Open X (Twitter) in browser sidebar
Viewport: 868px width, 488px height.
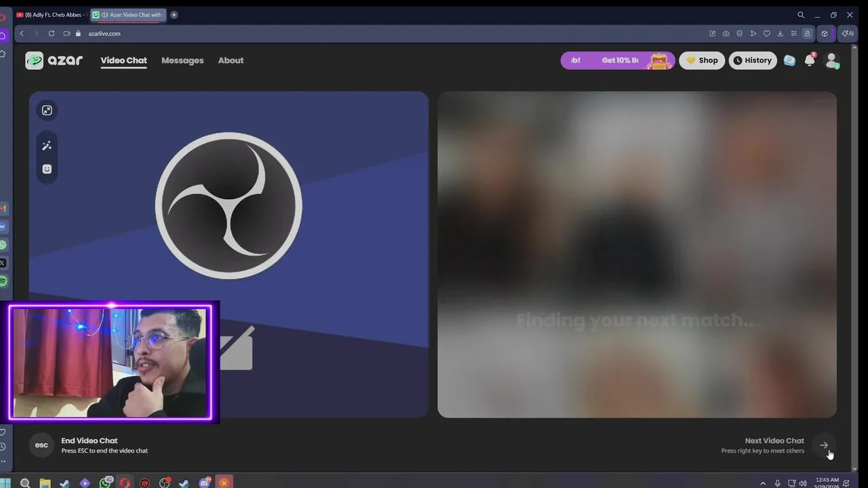(3, 263)
